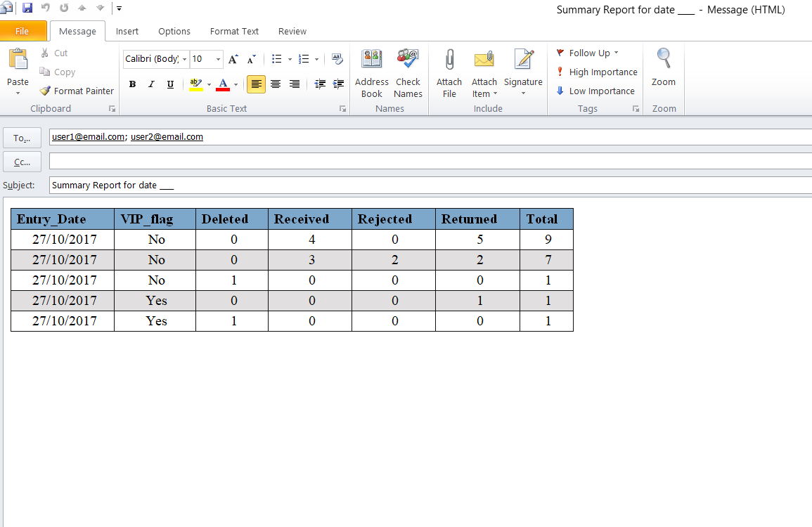Open Clipboard pane dialog launcher

(x=112, y=109)
